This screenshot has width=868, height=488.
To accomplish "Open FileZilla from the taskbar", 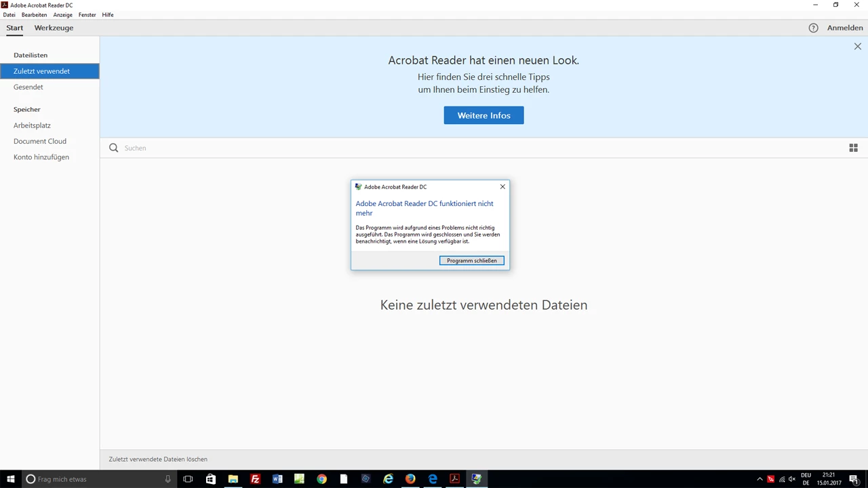I will pyautogui.click(x=255, y=479).
